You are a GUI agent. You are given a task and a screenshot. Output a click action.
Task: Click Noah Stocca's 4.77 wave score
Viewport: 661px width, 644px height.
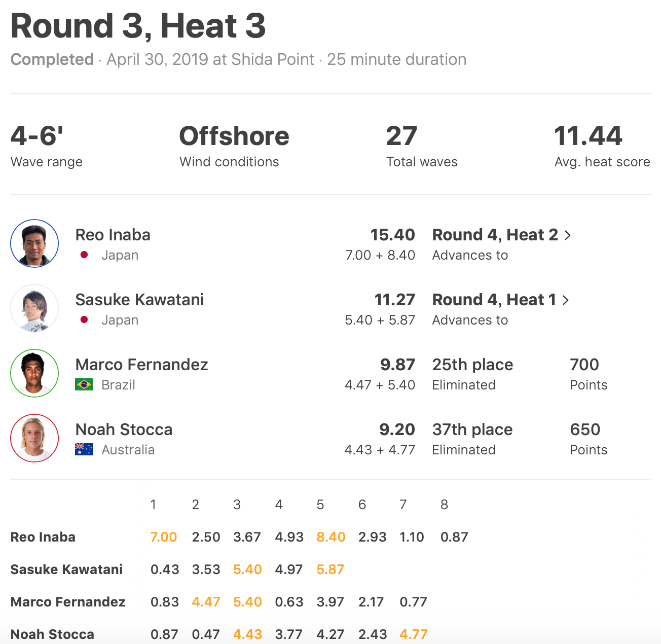pyautogui.click(x=414, y=634)
